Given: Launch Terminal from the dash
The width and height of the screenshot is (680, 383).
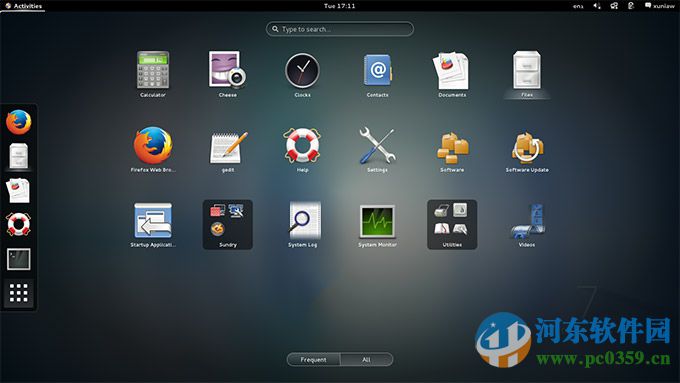Looking at the screenshot, I should point(19,259).
